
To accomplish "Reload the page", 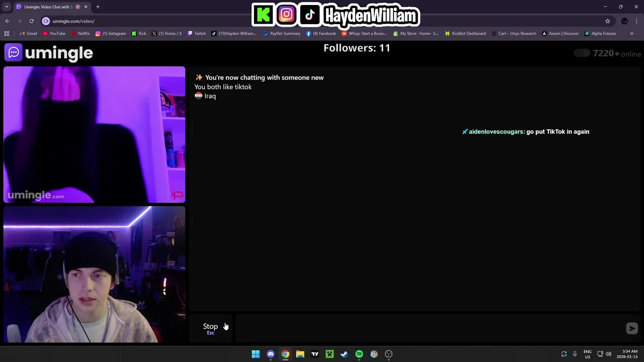I will tap(31, 21).
